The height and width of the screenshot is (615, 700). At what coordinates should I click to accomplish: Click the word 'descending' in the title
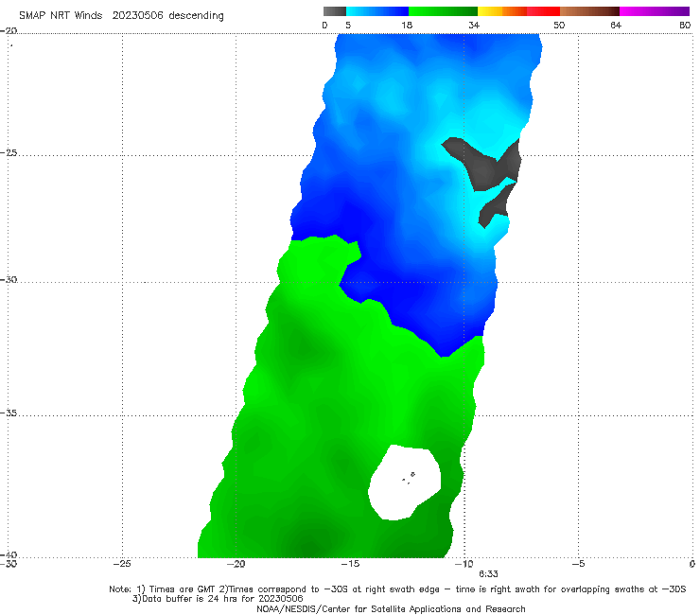pos(197,16)
